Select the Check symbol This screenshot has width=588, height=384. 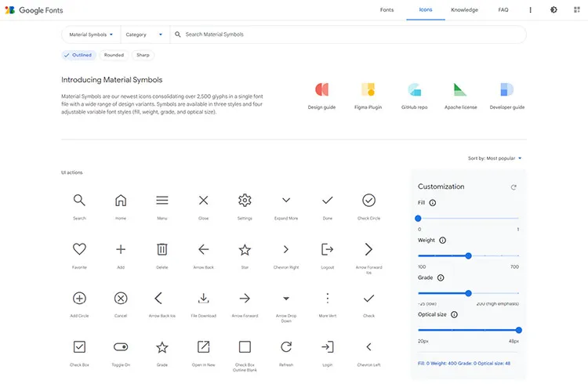(x=369, y=298)
